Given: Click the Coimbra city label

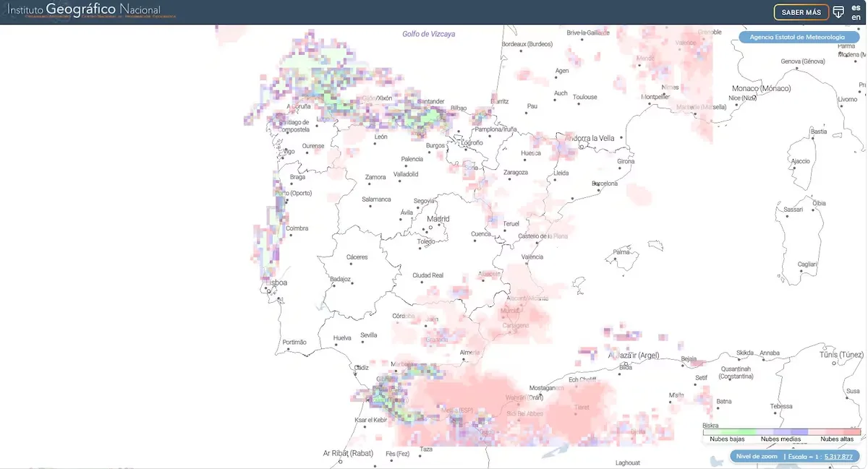Looking at the screenshot, I should point(297,228).
